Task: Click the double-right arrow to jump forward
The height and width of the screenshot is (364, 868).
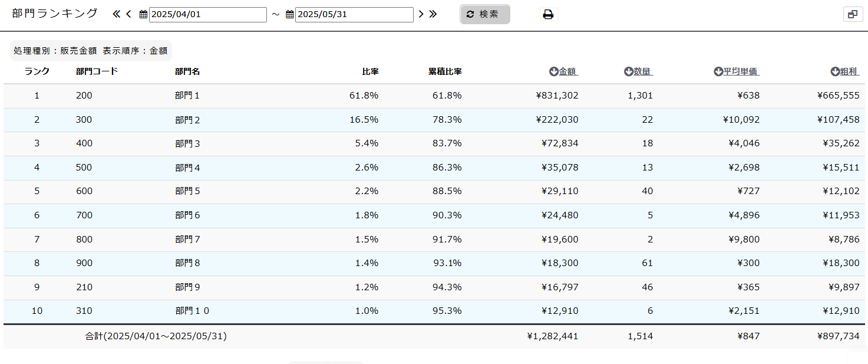Action: coord(433,14)
